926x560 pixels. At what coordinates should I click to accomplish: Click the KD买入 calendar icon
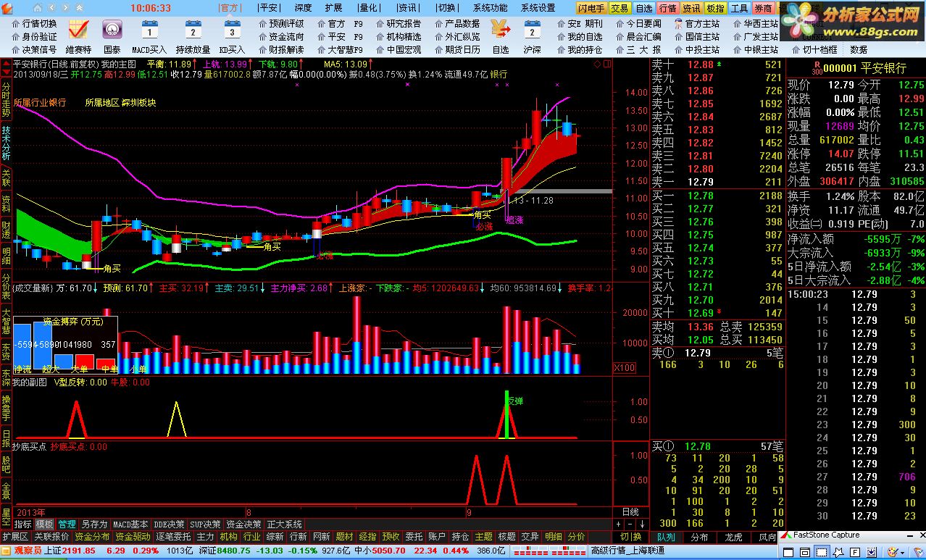click(232, 30)
